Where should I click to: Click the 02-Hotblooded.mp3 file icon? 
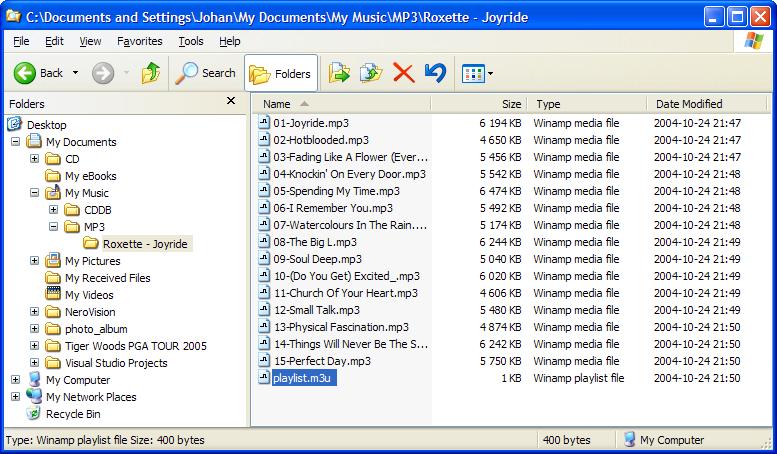point(264,140)
